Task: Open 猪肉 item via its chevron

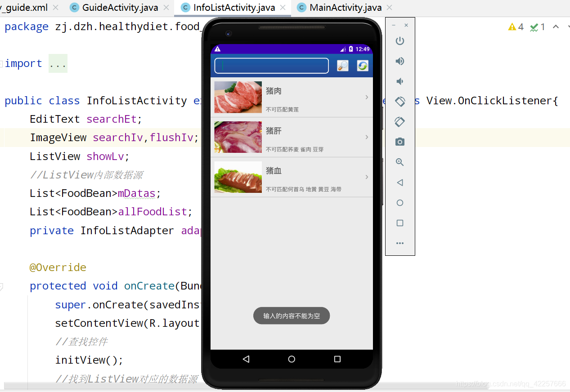Action: pyautogui.click(x=367, y=97)
